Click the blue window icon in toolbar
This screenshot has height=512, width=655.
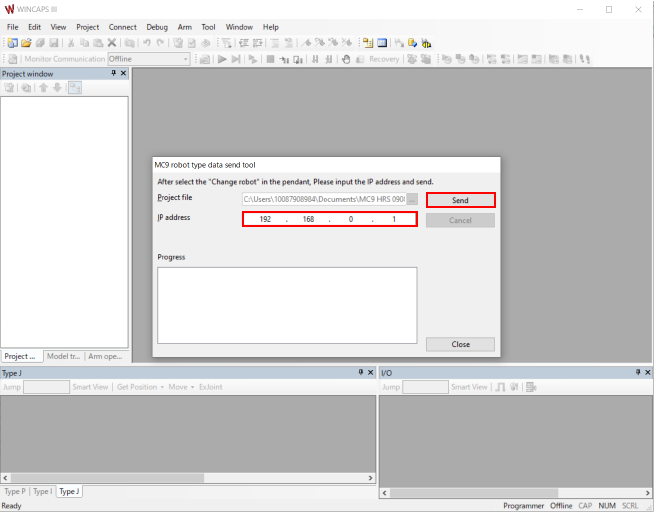point(382,43)
